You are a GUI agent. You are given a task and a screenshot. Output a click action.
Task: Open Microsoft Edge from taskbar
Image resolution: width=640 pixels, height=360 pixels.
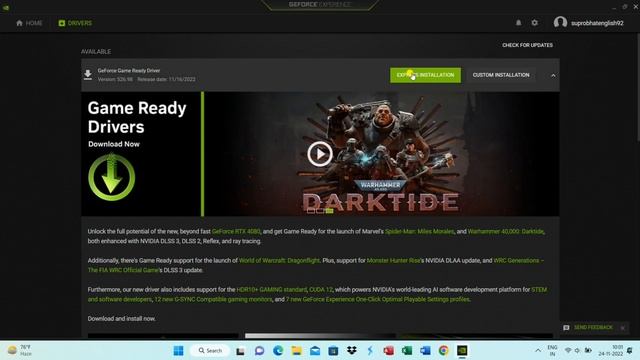[x=278, y=351]
